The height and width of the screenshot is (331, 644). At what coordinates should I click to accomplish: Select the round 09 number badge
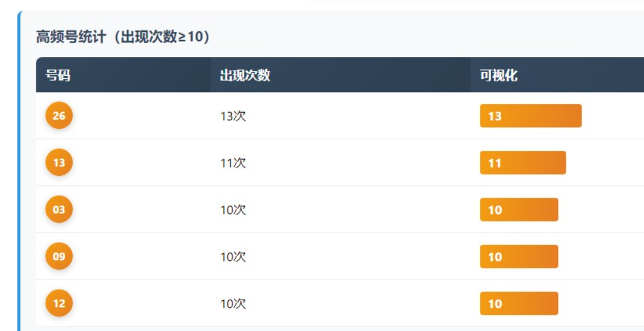[x=59, y=257]
